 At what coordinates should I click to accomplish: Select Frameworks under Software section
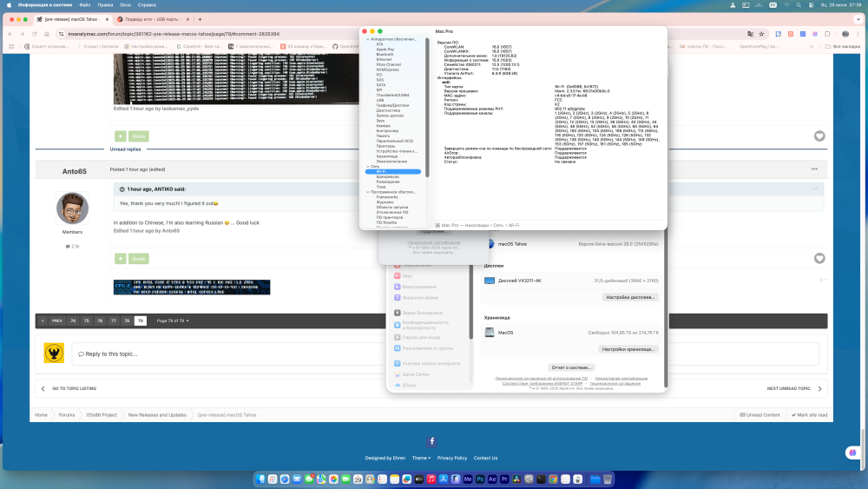[x=387, y=197]
